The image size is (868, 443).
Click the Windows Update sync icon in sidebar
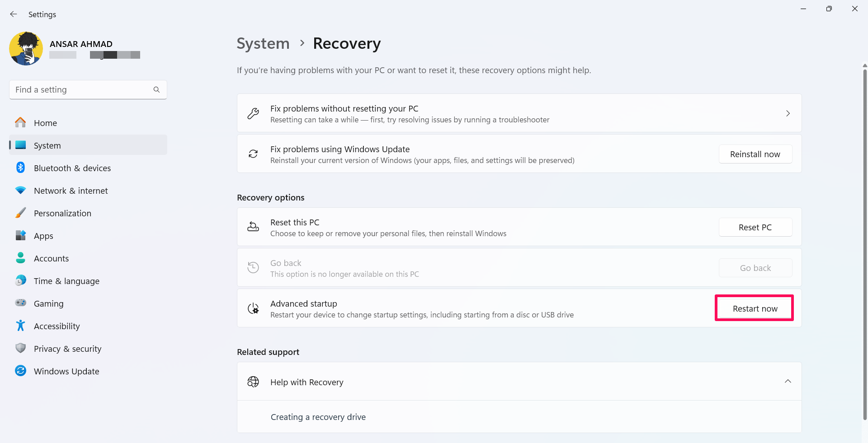(20, 371)
